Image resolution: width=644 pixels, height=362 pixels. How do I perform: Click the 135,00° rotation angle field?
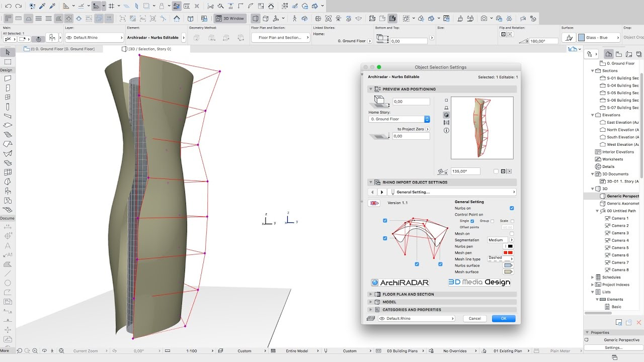[x=465, y=171]
